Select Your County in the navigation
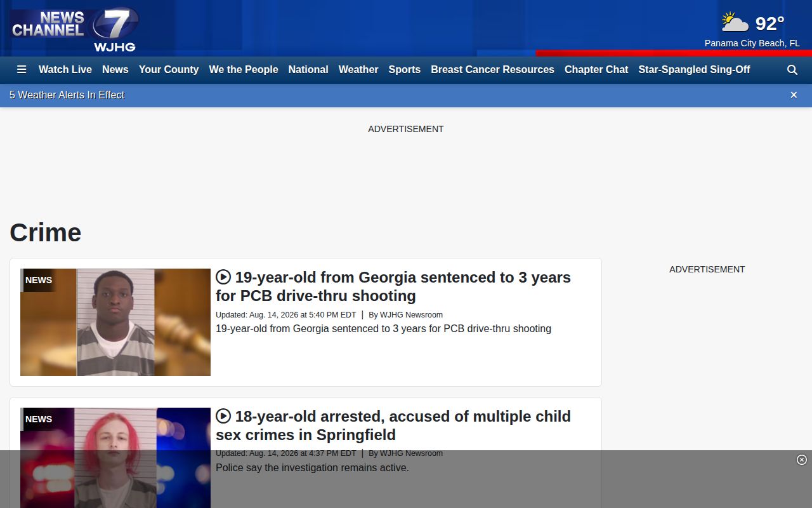Viewport: 812px width, 508px height. [169, 70]
